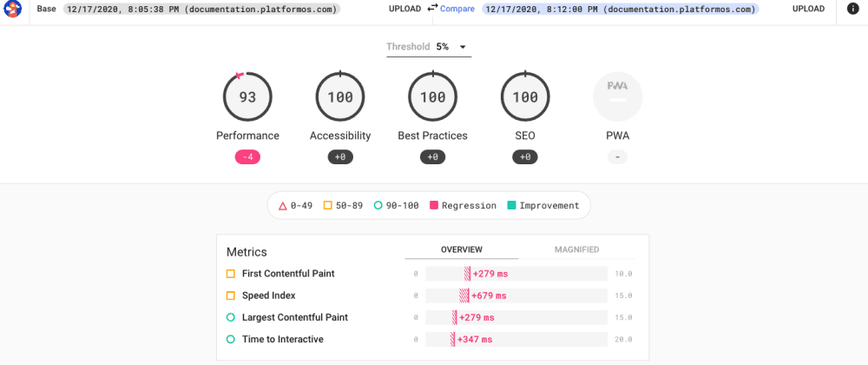Click Upload button next to Base report
Image resolution: width=868 pixels, height=365 pixels.
(x=404, y=9)
